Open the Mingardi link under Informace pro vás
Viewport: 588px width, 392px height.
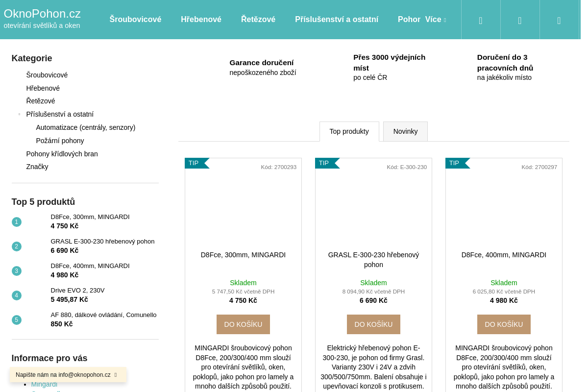pyautogui.click(x=44, y=384)
